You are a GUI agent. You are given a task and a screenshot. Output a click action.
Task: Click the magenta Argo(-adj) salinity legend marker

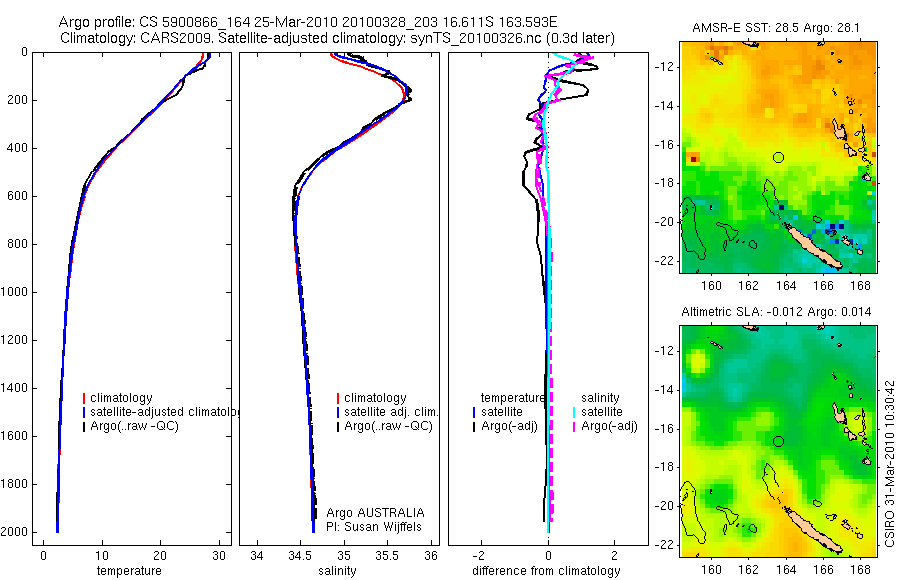click(574, 426)
